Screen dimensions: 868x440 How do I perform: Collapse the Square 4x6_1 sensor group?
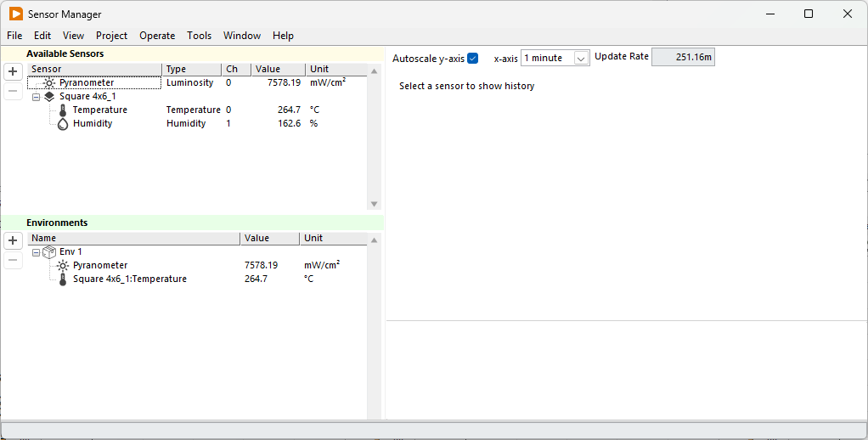click(36, 97)
